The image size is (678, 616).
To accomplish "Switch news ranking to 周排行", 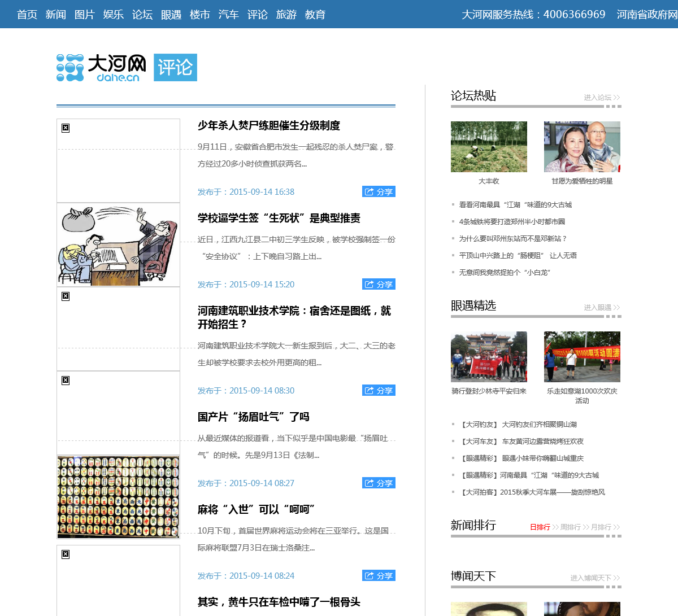I will tap(571, 527).
